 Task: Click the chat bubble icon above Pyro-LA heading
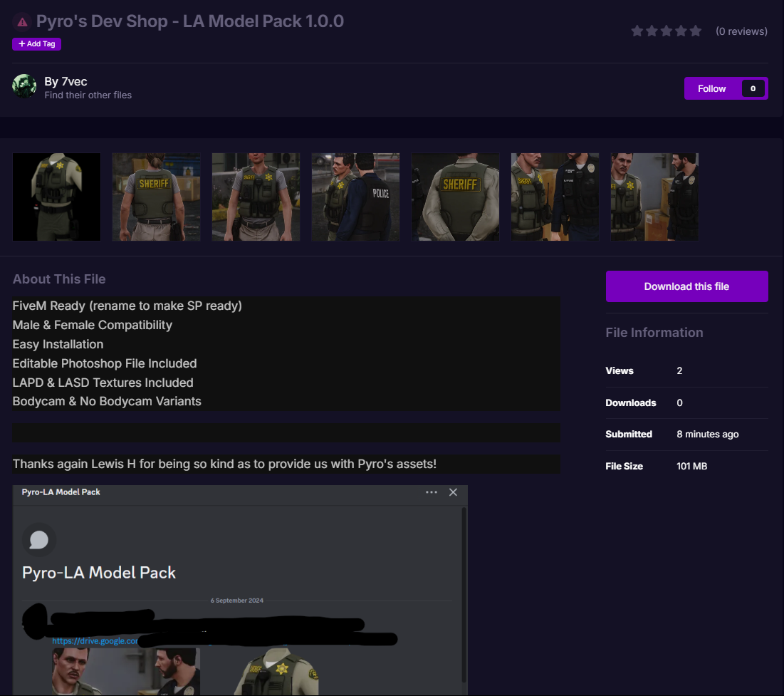point(38,541)
